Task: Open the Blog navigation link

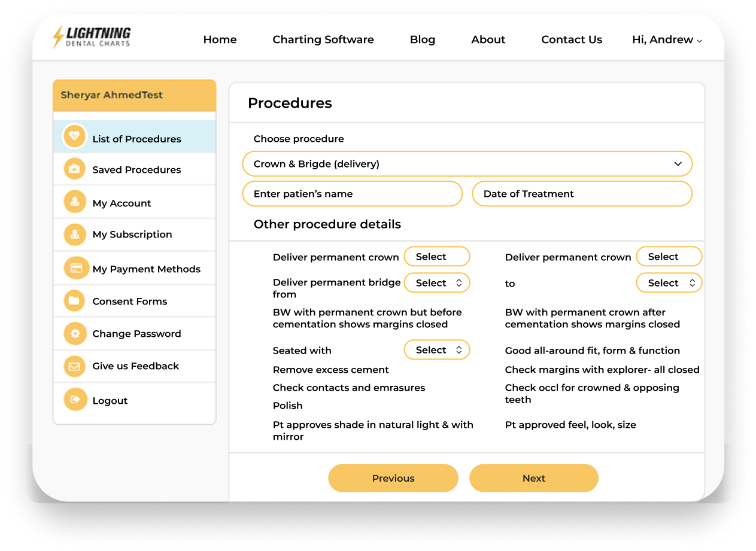Action: (422, 39)
